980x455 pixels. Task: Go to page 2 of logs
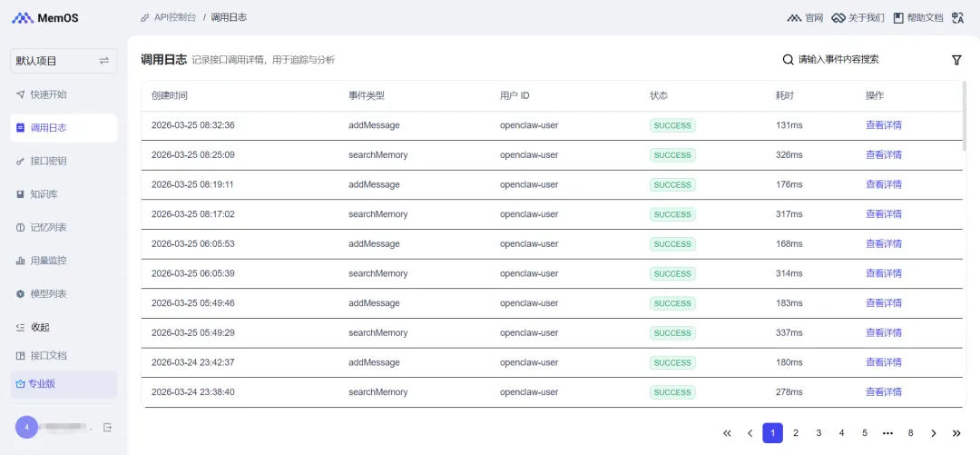click(796, 433)
